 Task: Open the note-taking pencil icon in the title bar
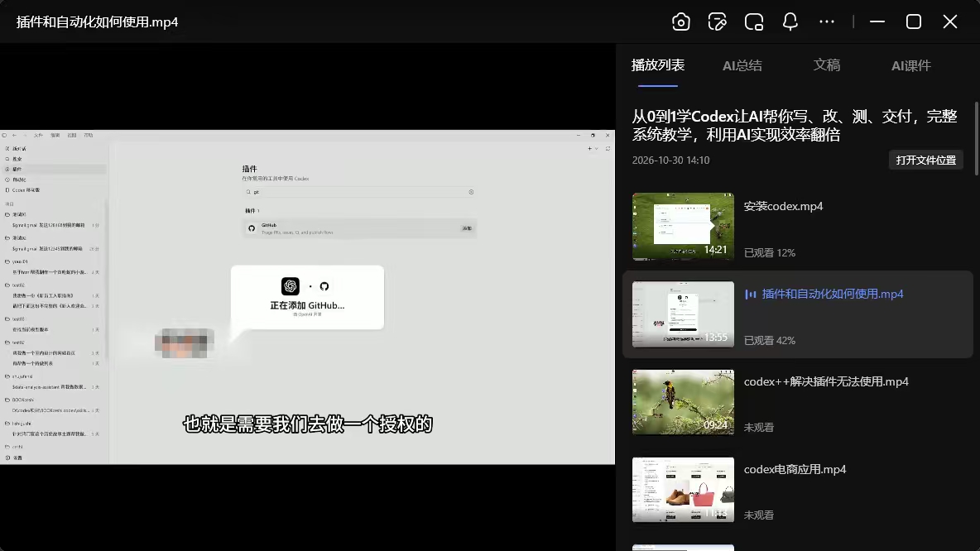click(x=717, y=22)
